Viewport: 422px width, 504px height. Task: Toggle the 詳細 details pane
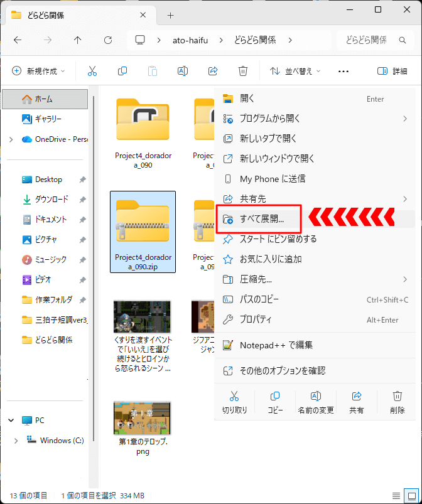(392, 71)
